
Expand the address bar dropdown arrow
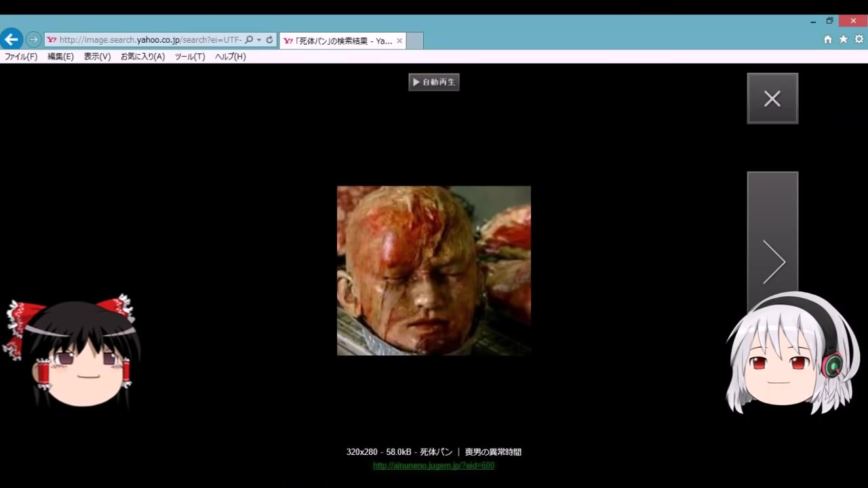259,40
